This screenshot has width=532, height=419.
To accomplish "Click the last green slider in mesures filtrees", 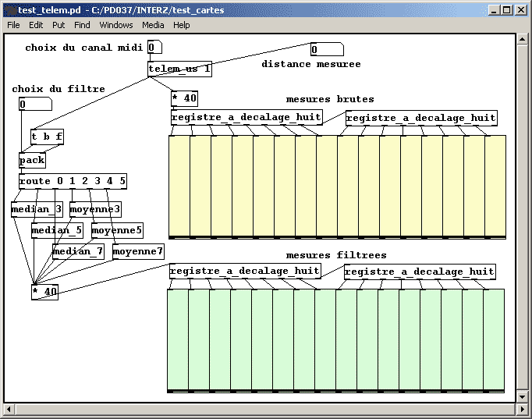I will [x=494, y=340].
